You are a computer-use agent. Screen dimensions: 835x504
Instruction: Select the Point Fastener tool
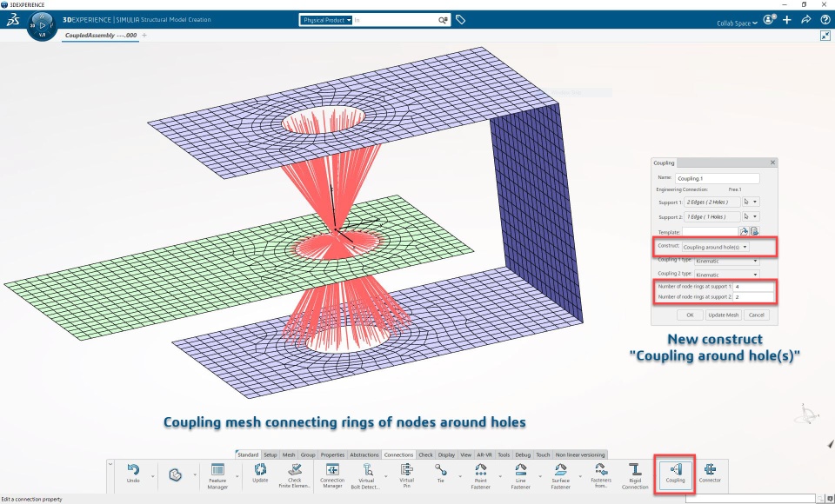480,476
